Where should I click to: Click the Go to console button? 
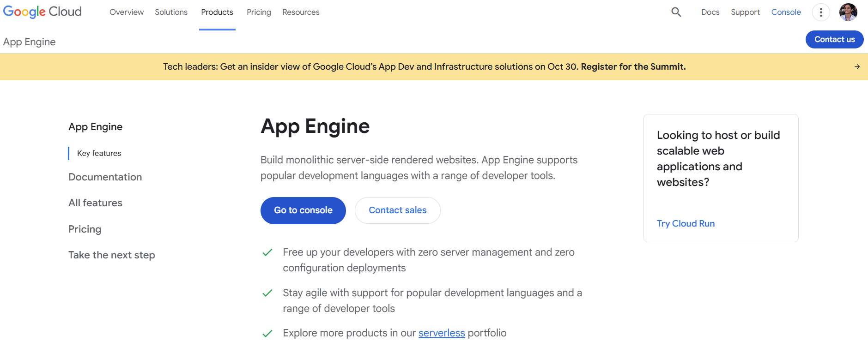(x=303, y=210)
